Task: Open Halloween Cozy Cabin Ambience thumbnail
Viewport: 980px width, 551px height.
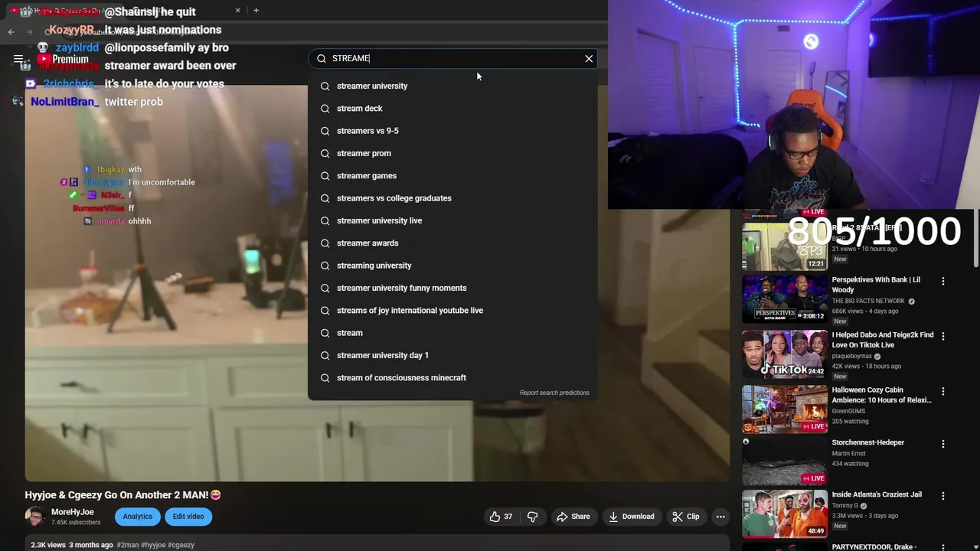Action: 785,409
